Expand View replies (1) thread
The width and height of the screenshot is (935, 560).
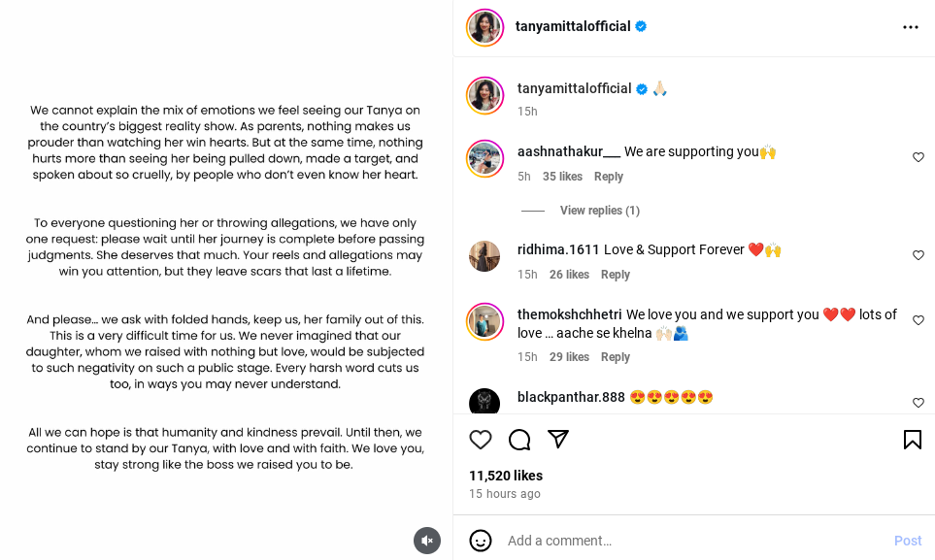599,211
